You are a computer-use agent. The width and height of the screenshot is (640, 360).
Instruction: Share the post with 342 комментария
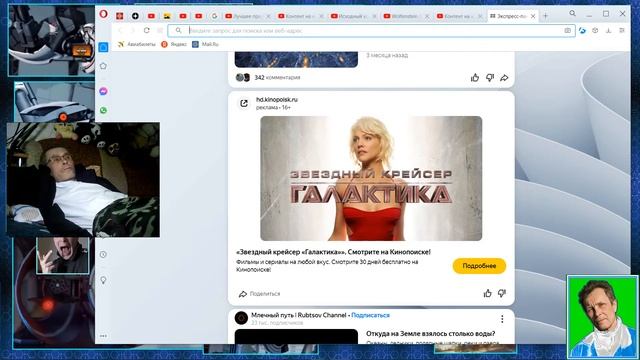click(x=504, y=78)
